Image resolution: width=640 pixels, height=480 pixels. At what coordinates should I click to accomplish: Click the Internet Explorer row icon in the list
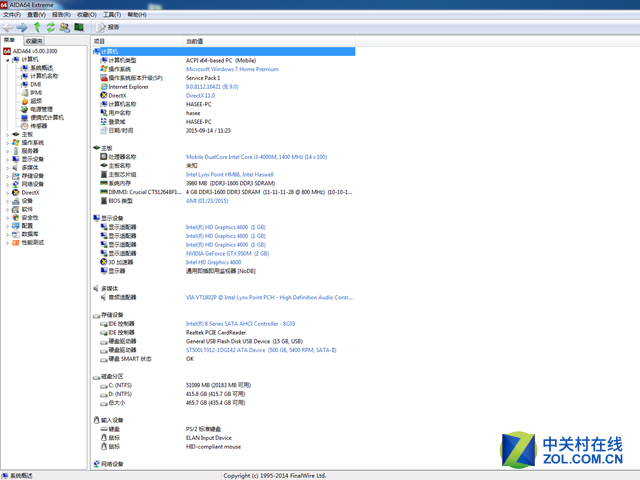(104, 87)
